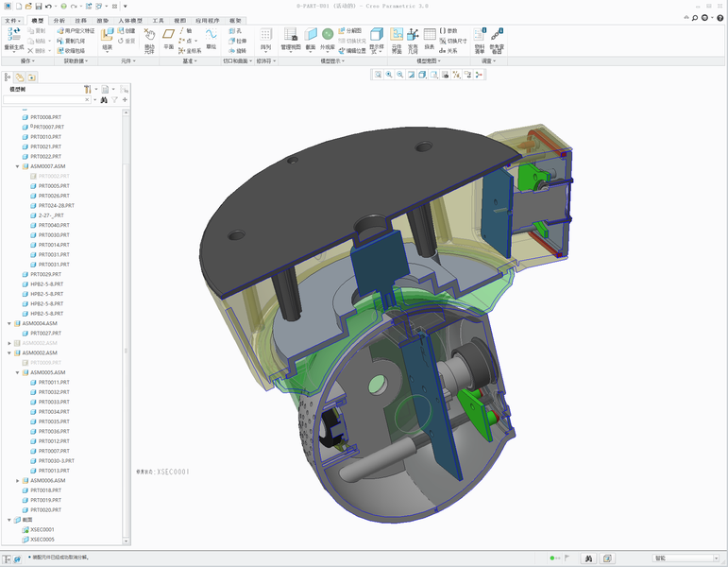The image size is (728, 567).
Task: Open Manage Views (管理视图)
Action: 291,34
